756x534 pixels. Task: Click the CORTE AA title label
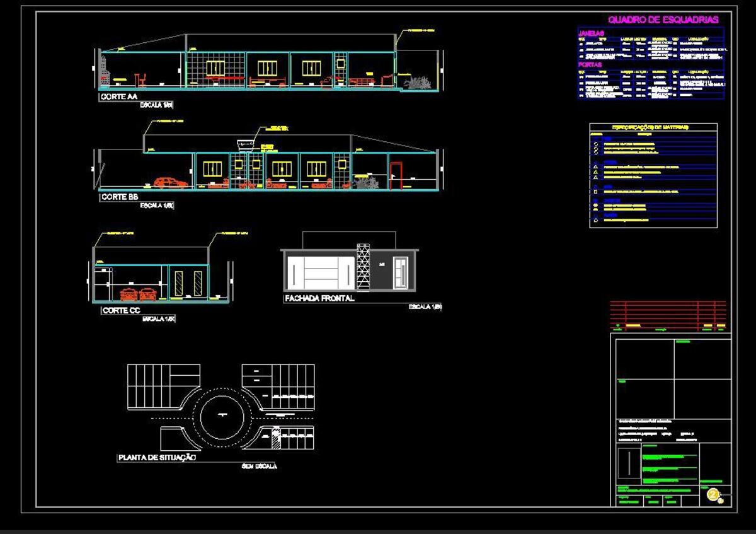(x=119, y=98)
